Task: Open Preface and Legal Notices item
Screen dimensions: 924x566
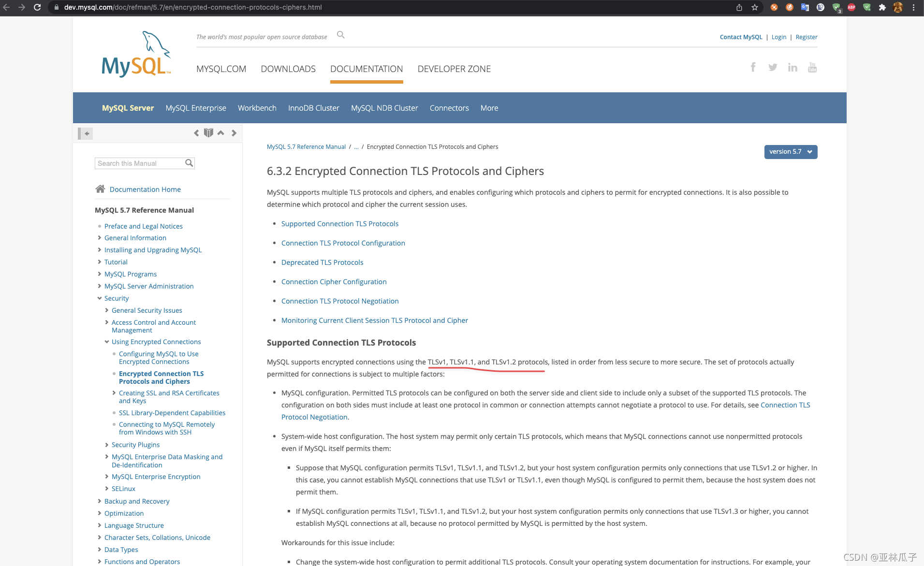Action: 144,226
